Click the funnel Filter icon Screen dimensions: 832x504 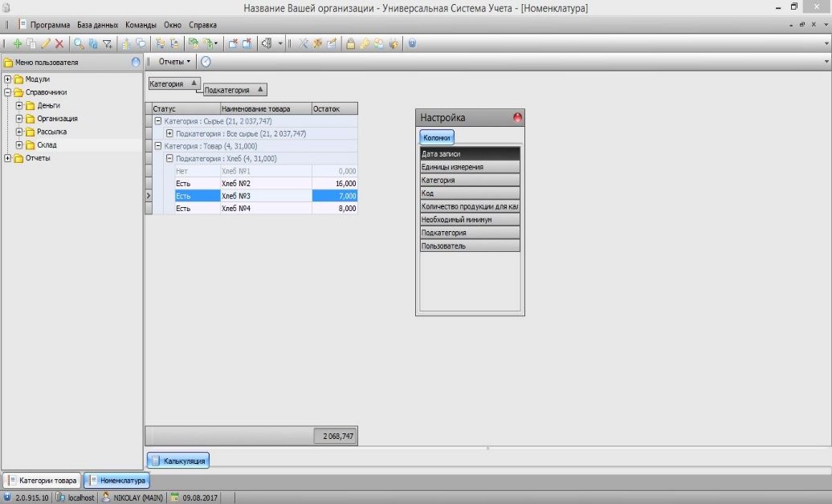pos(107,44)
